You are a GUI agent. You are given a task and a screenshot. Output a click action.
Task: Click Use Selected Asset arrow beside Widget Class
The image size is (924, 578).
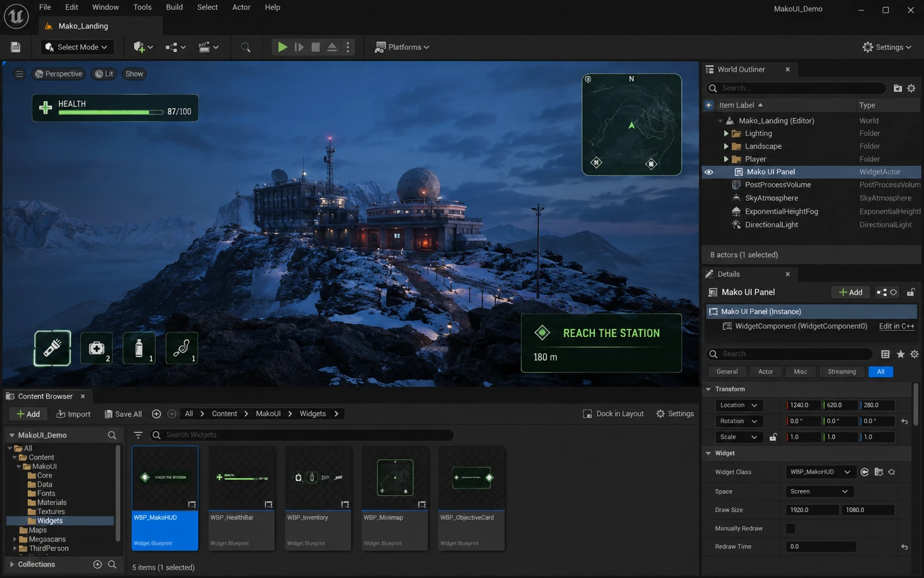click(865, 472)
